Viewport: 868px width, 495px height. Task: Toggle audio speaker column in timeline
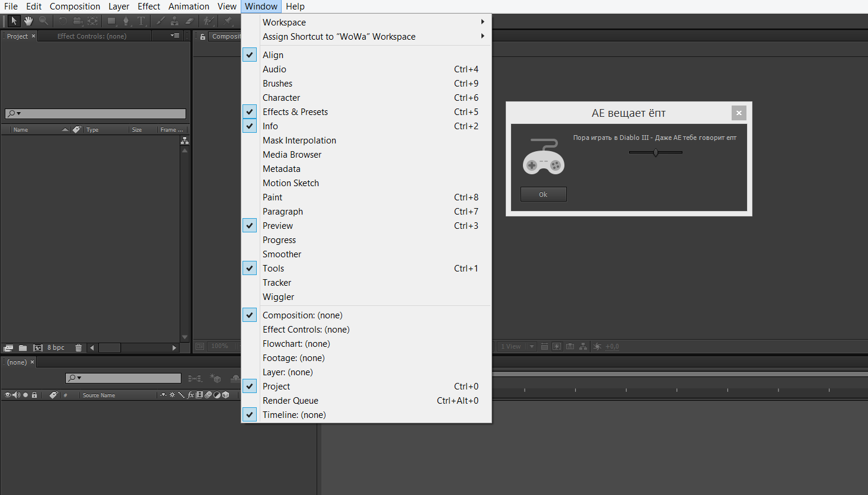pyautogui.click(x=16, y=395)
